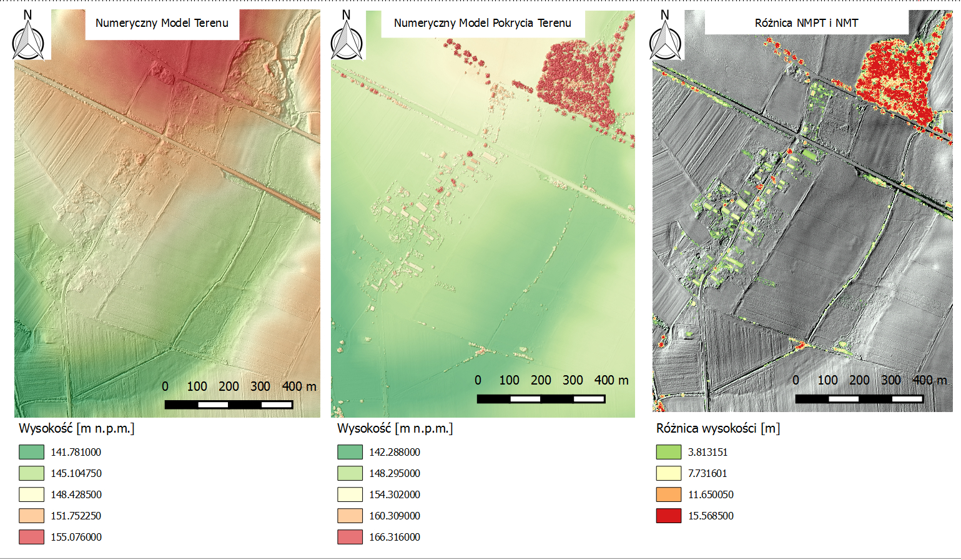
Task: Select legend value 11.650050
Action: click(711, 494)
